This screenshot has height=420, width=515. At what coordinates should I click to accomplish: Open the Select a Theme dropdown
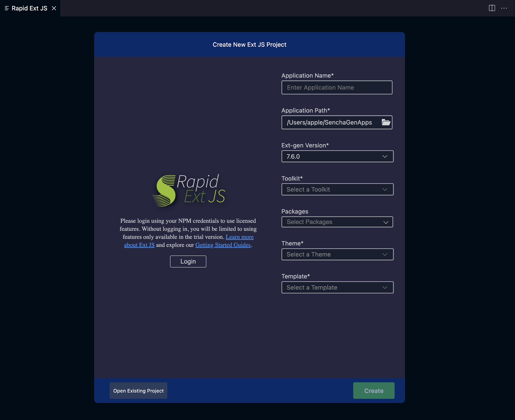click(337, 254)
